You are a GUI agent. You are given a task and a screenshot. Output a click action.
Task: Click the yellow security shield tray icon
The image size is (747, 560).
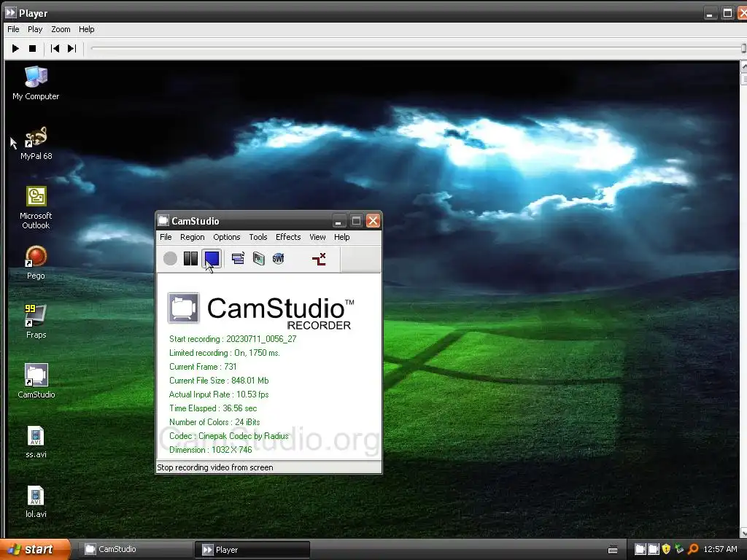(667, 549)
